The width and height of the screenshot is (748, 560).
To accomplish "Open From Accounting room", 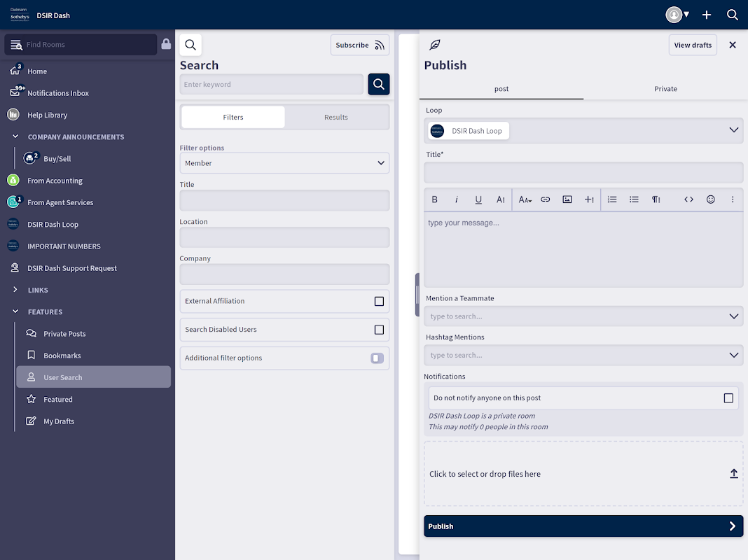I will pyautogui.click(x=55, y=181).
